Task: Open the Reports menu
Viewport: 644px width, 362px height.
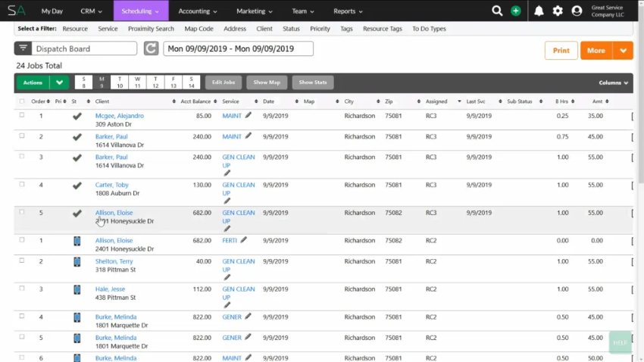Action: point(348,11)
